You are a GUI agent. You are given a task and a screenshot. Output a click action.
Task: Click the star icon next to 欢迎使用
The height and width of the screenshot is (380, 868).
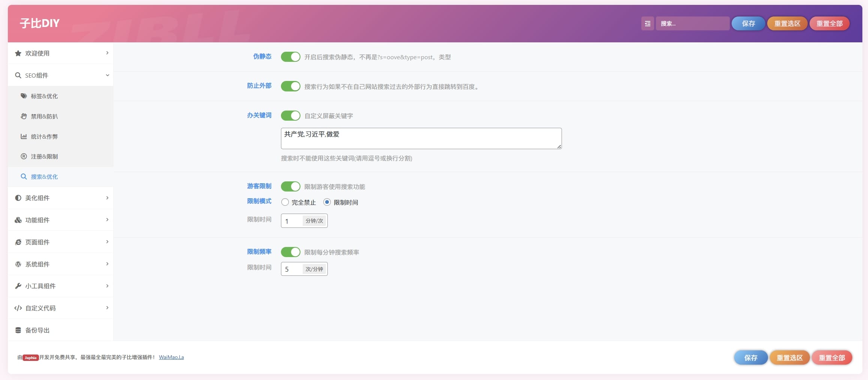18,53
